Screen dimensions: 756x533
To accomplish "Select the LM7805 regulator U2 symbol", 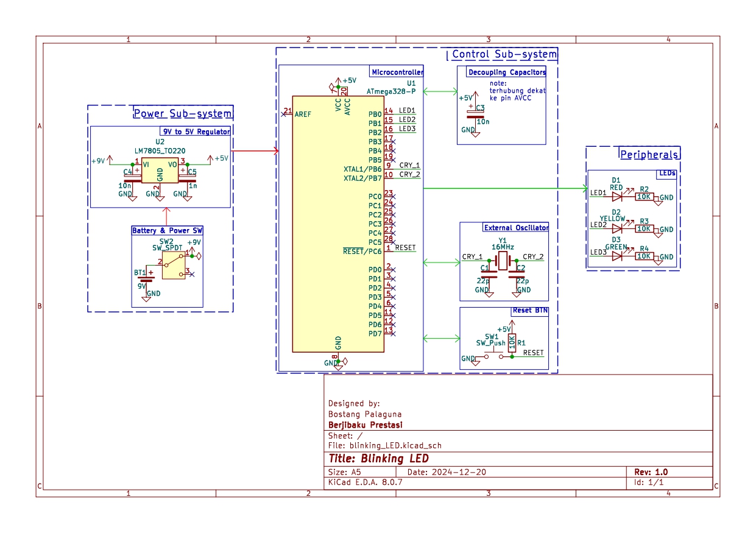I will coord(160,171).
